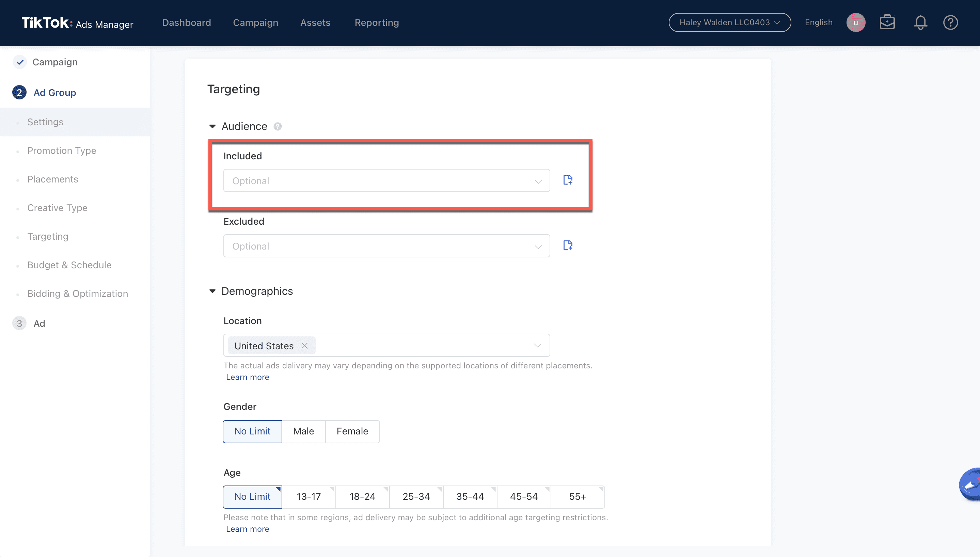Toggle the 55+ age range
Image resolution: width=980 pixels, height=557 pixels.
[577, 496]
